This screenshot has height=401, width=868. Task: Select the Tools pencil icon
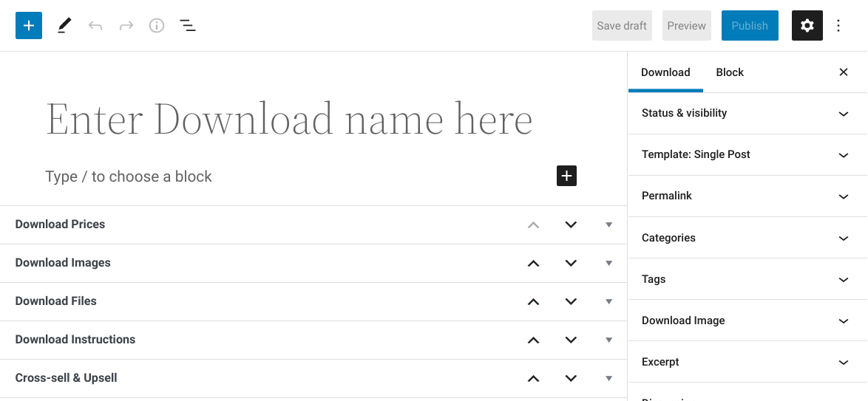point(64,26)
